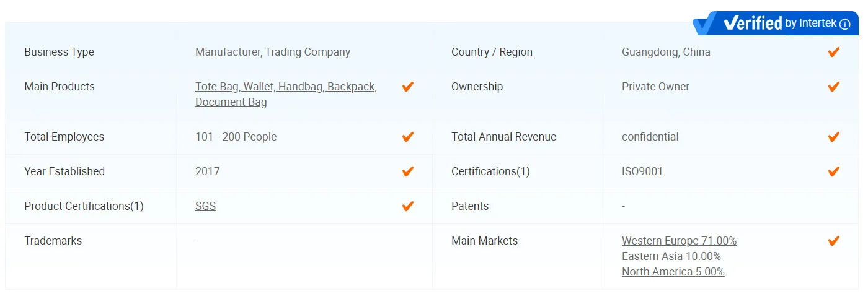
Task: Click the Product Certifications(1) label
Action: click(x=84, y=206)
